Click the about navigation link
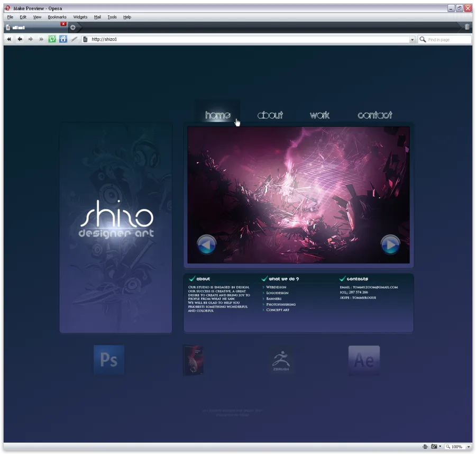Viewport: 476px width, 454px height. click(x=270, y=115)
